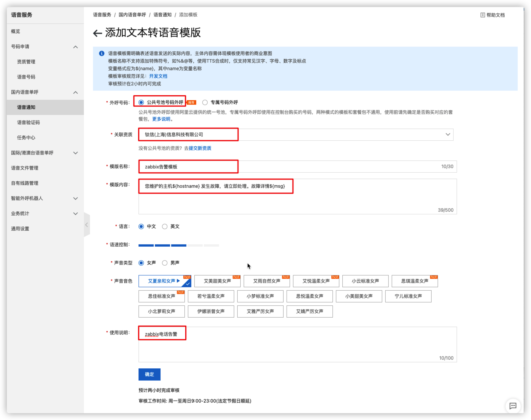Choose 英文 as the language
Screen dimensions: 531x420
(165, 227)
